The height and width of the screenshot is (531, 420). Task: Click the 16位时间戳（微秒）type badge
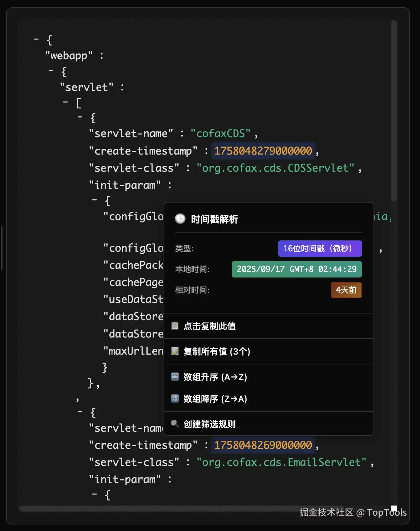pos(320,248)
